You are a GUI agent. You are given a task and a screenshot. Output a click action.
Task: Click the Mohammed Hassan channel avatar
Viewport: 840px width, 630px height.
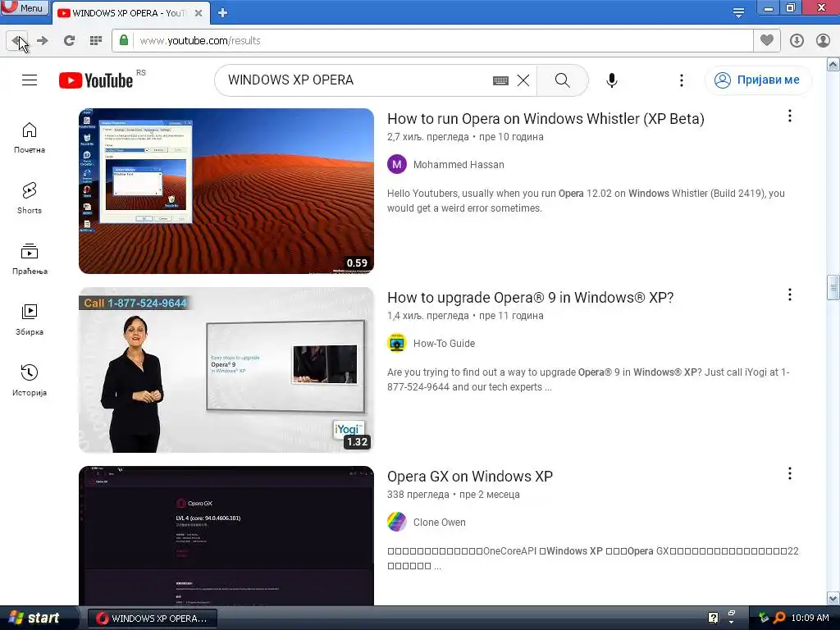[x=397, y=164]
